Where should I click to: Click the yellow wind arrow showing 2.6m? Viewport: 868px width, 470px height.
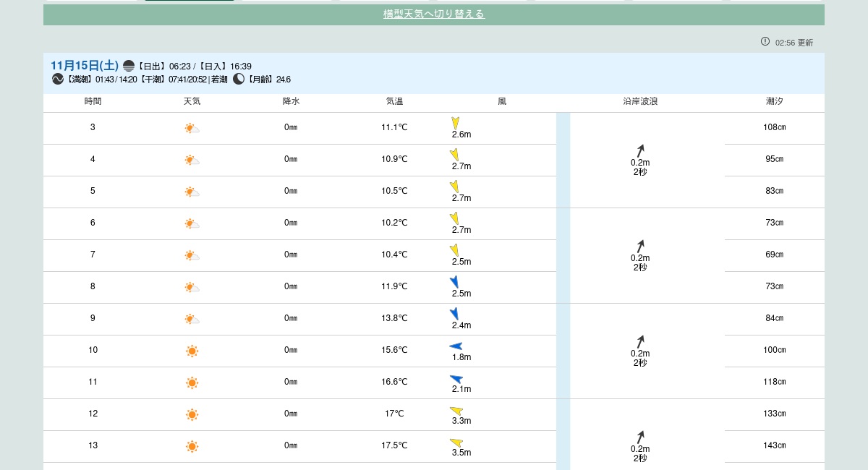coord(456,123)
